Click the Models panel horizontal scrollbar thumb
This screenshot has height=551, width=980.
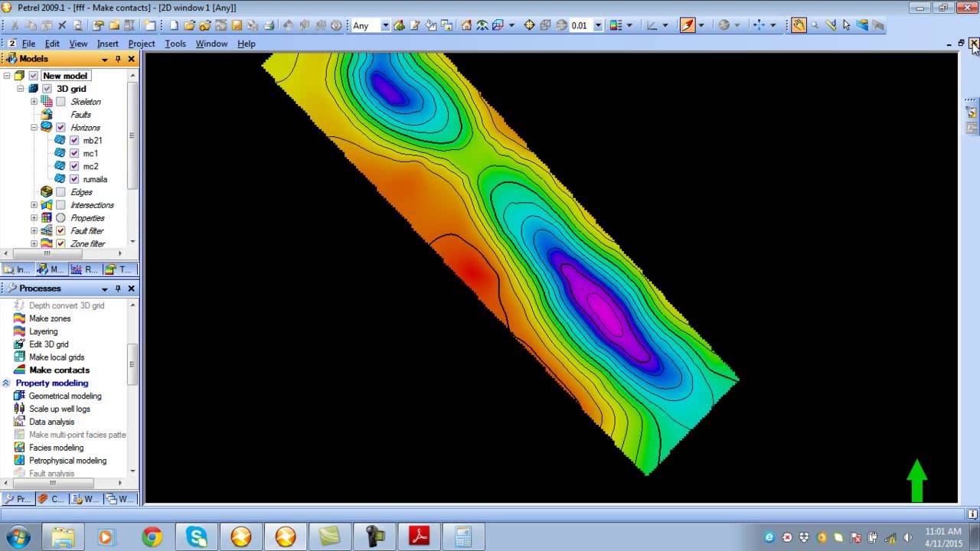pos(47,253)
